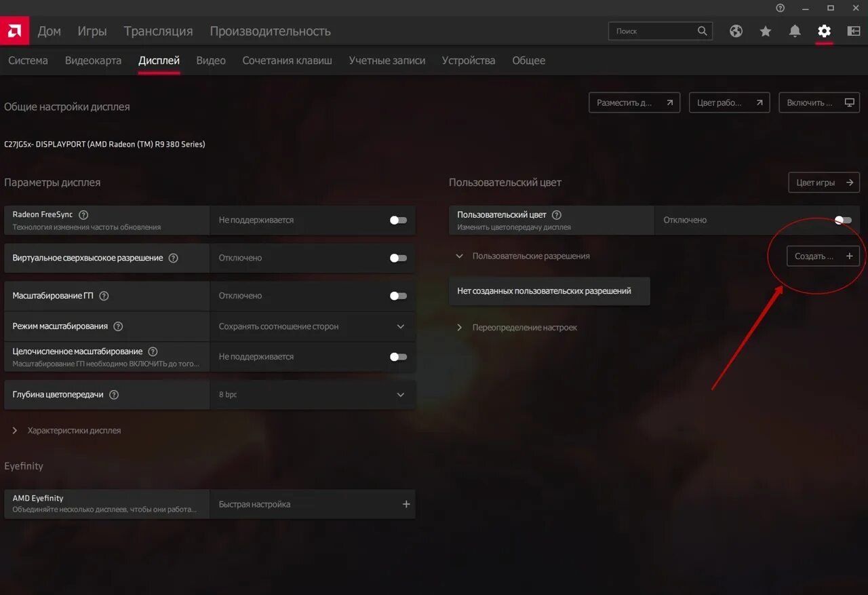Switch to Учетные записи tab

pos(387,60)
